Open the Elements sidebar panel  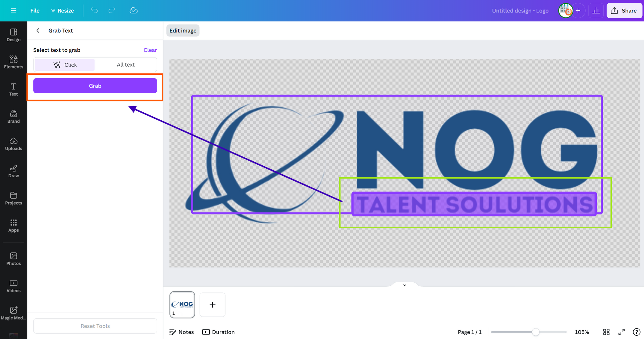click(13, 62)
